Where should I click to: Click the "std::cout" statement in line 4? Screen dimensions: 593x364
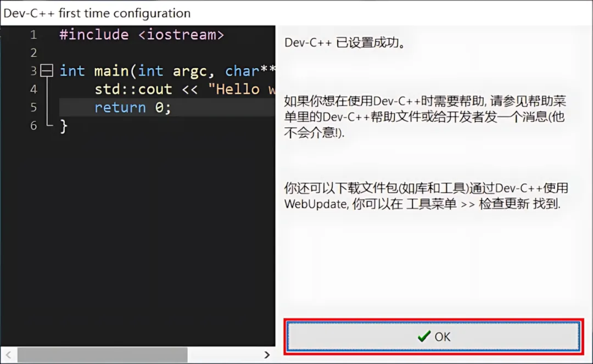point(184,89)
